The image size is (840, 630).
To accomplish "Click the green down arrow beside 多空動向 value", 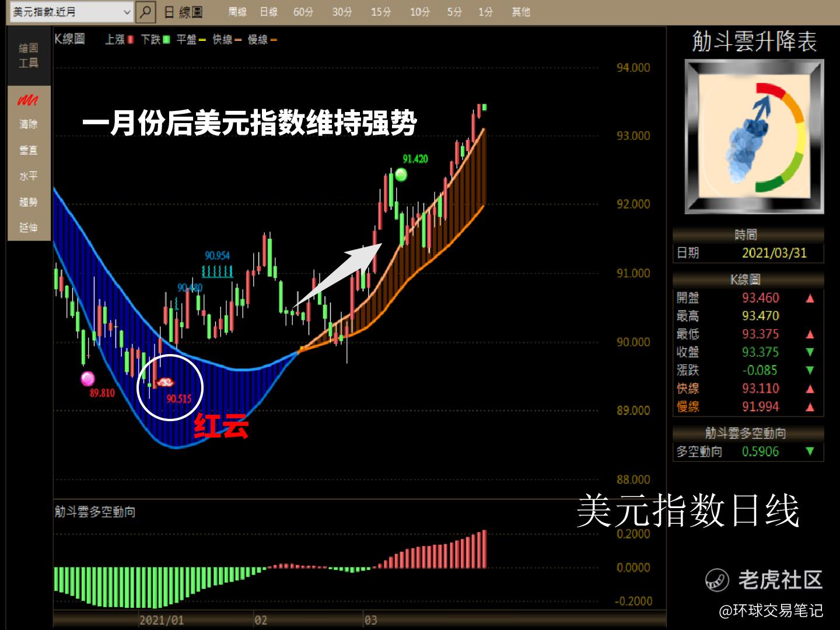I will [810, 452].
